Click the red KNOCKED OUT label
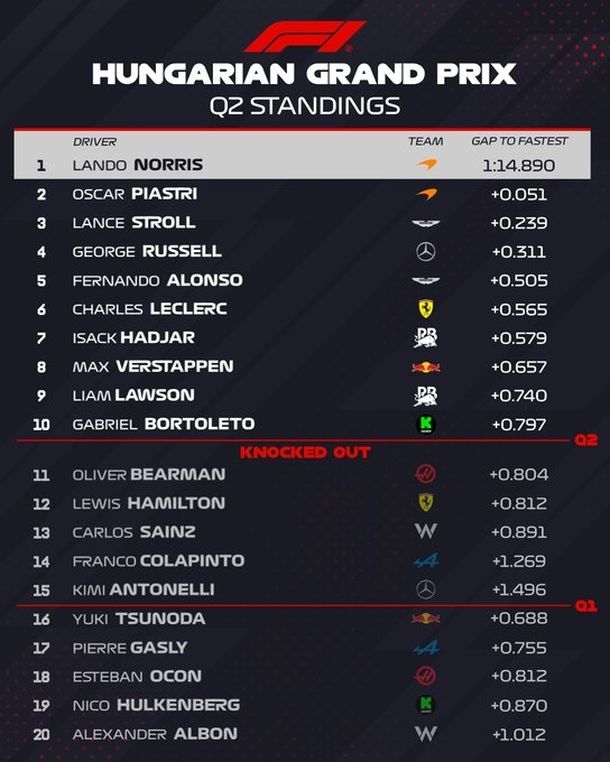The width and height of the screenshot is (610, 762). click(x=305, y=452)
